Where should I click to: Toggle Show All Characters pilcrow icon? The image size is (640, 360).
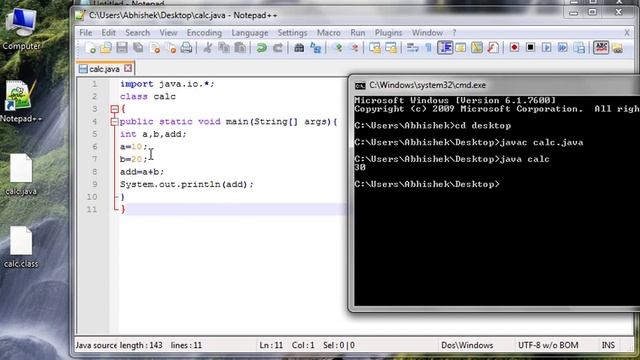[x=428, y=48]
